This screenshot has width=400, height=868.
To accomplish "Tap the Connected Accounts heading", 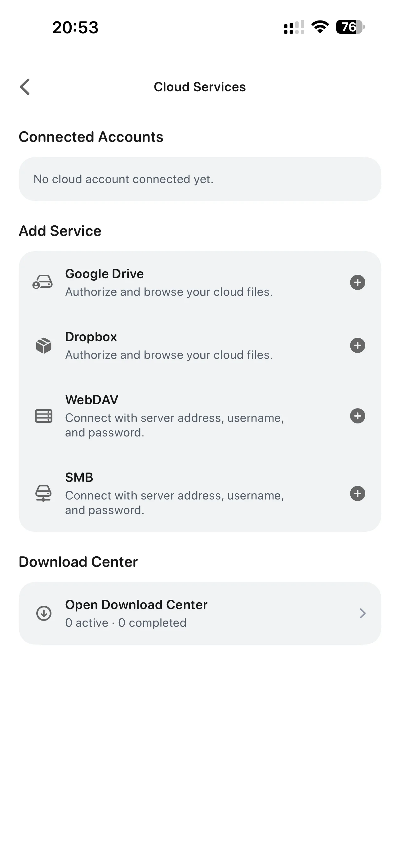I will (91, 137).
